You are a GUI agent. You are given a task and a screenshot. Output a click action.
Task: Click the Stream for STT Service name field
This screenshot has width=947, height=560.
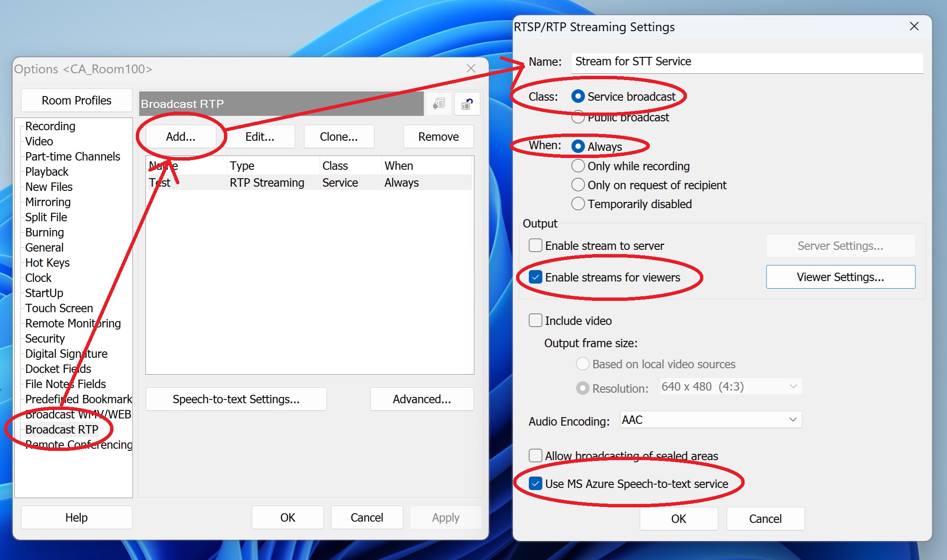click(747, 62)
